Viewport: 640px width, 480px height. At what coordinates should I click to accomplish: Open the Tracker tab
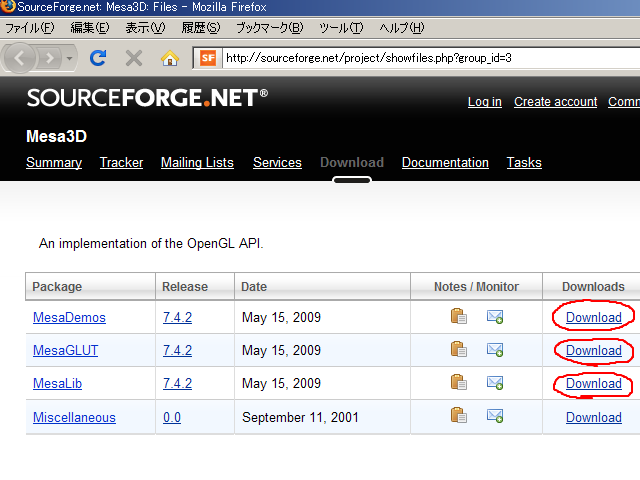click(x=121, y=162)
